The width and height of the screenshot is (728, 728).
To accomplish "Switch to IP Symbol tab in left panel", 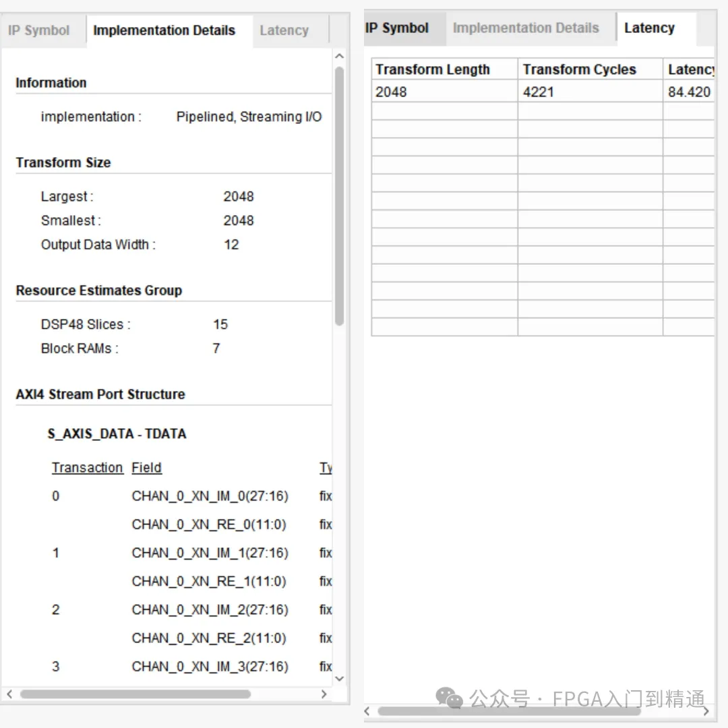I will click(39, 30).
